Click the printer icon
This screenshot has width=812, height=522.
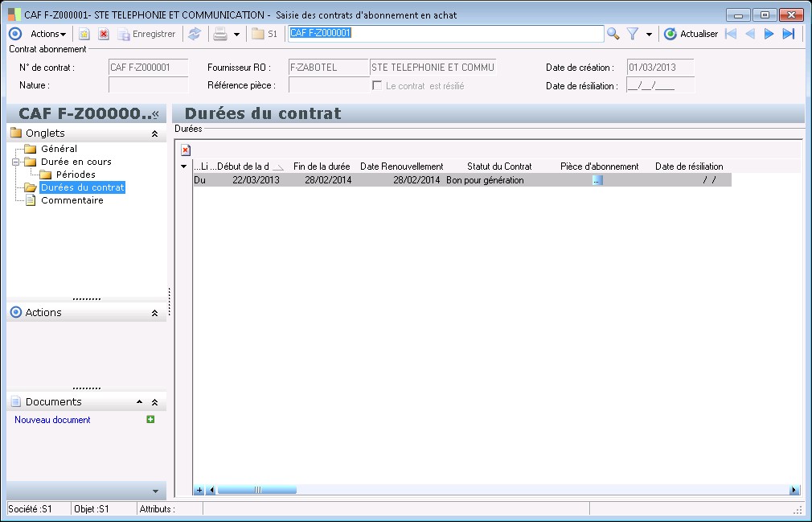(220, 34)
